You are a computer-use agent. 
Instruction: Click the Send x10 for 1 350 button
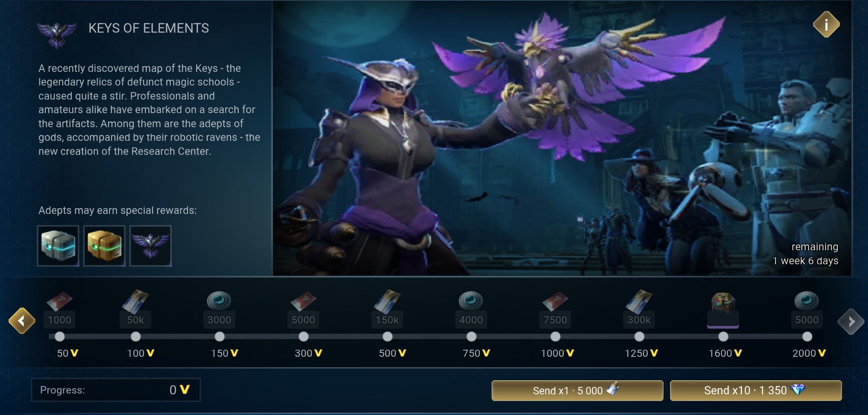coord(756,391)
